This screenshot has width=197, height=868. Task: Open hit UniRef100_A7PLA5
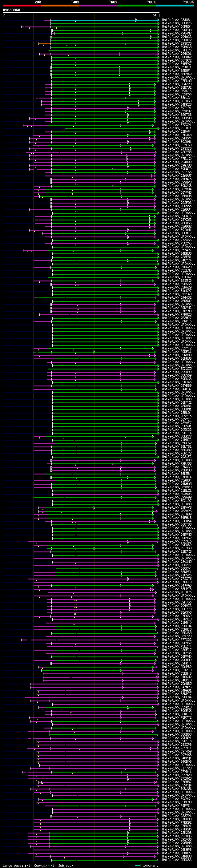[x=176, y=81]
